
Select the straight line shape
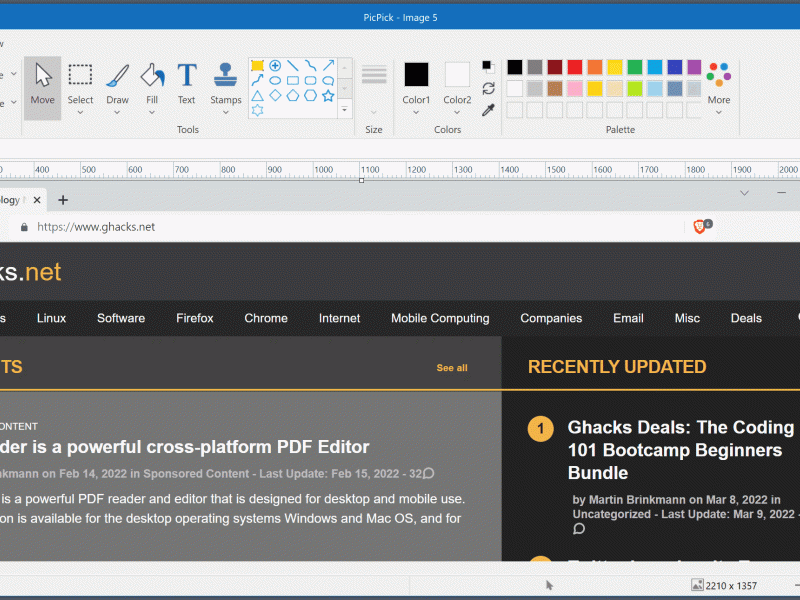pyautogui.click(x=293, y=65)
